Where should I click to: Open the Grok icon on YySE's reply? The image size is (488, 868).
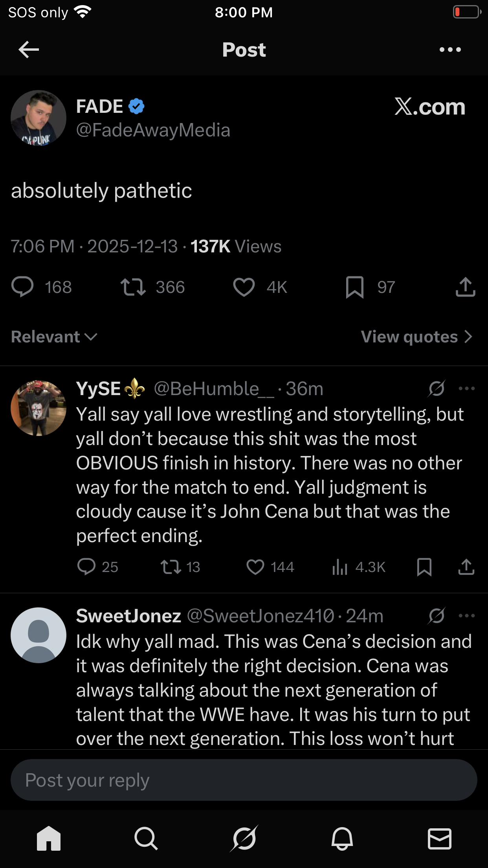[x=437, y=388]
